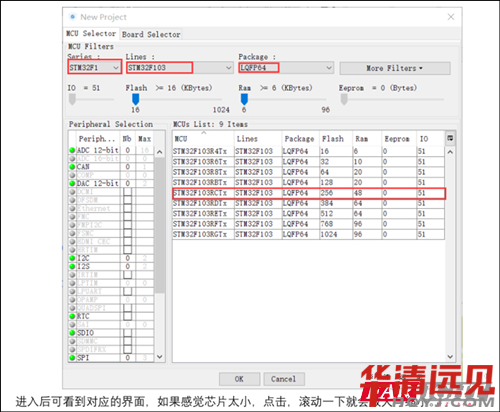Image resolution: width=500 pixels, height=412 pixels.
Task: Click the IO count slider handle
Action: 72,99
